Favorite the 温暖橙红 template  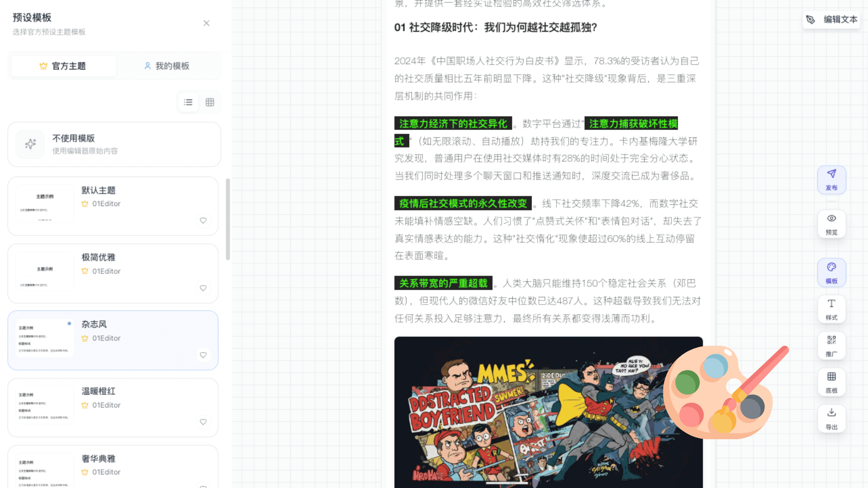pos(203,422)
